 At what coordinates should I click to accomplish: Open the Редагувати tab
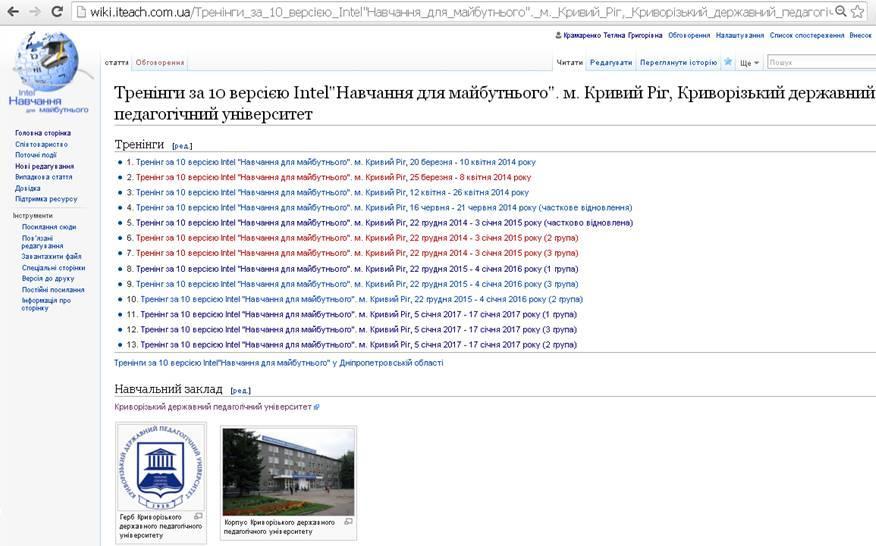(611, 63)
